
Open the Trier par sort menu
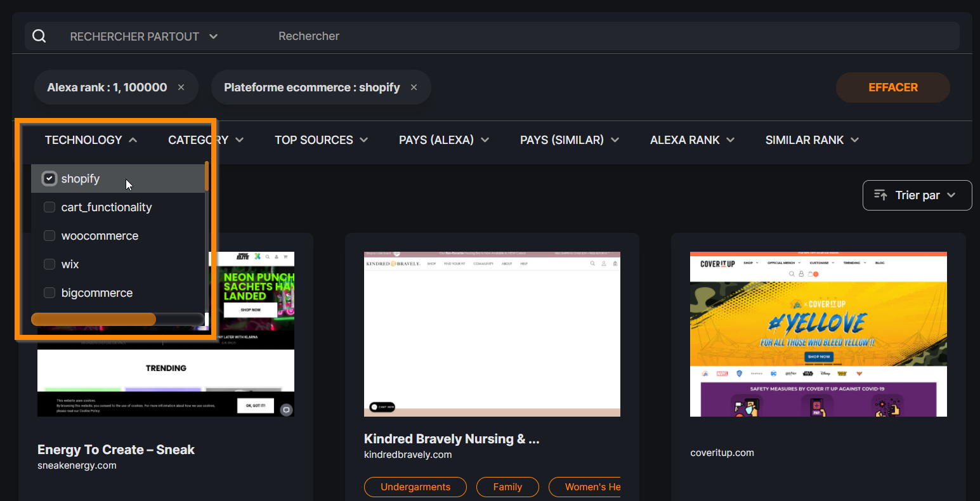point(917,195)
